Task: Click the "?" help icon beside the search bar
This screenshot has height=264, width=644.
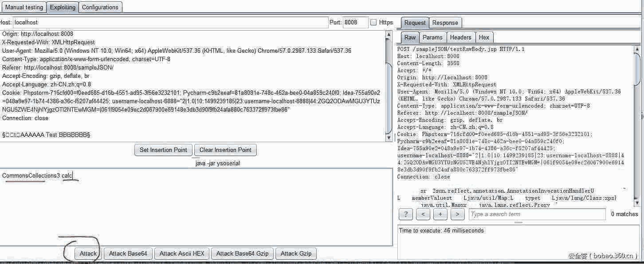Action: (x=405, y=214)
